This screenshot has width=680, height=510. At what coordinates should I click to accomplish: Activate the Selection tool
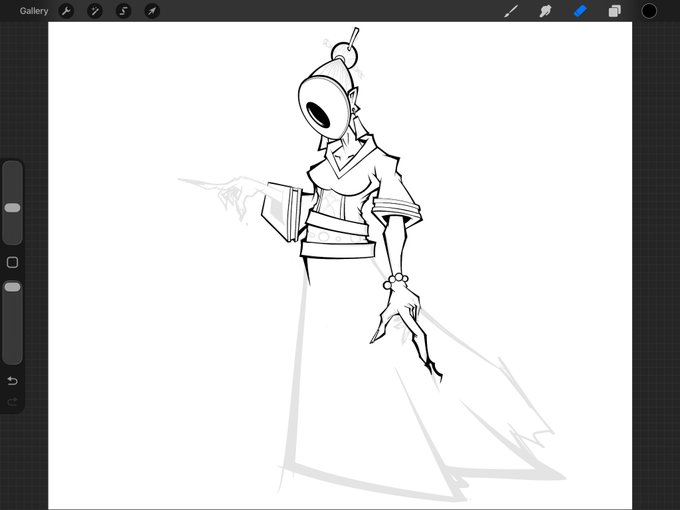click(123, 11)
